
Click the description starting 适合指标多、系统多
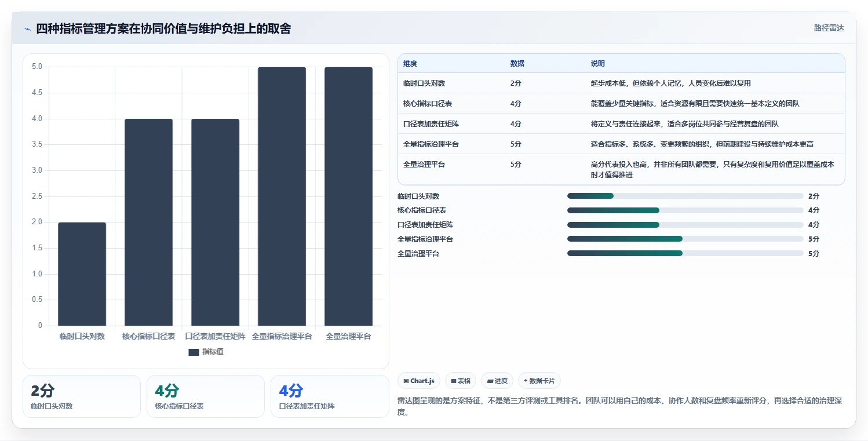click(702, 144)
